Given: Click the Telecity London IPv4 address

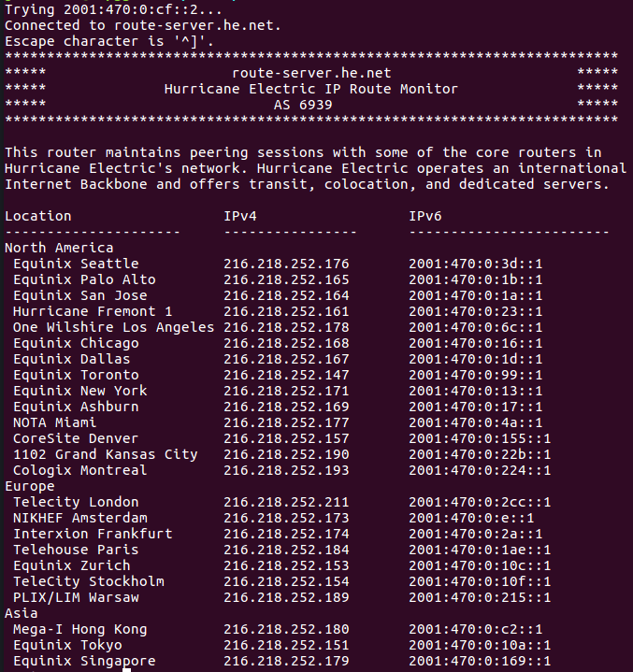Looking at the screenshot, I should click(x=286, y=502).
